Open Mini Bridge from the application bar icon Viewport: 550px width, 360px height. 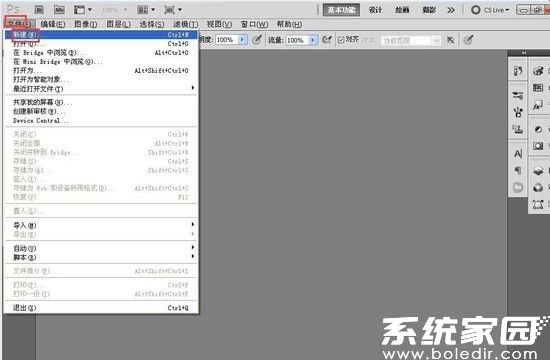click(x=59, y=10)
